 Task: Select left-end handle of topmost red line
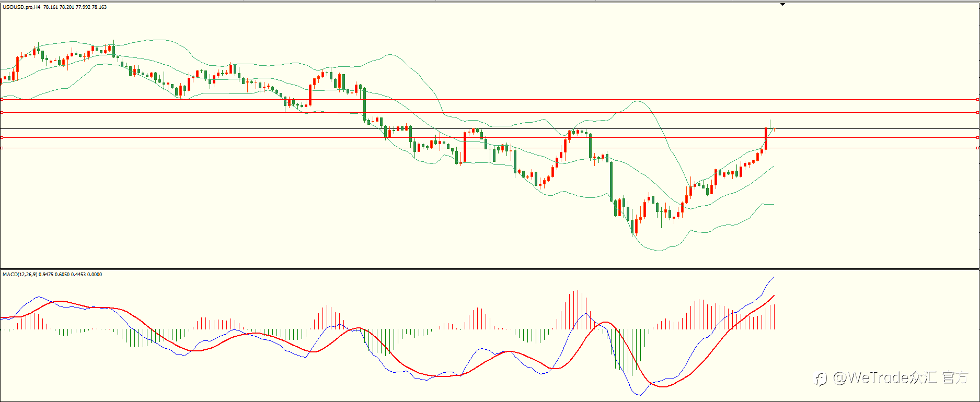pyautogui.click(x=2, y=99)
